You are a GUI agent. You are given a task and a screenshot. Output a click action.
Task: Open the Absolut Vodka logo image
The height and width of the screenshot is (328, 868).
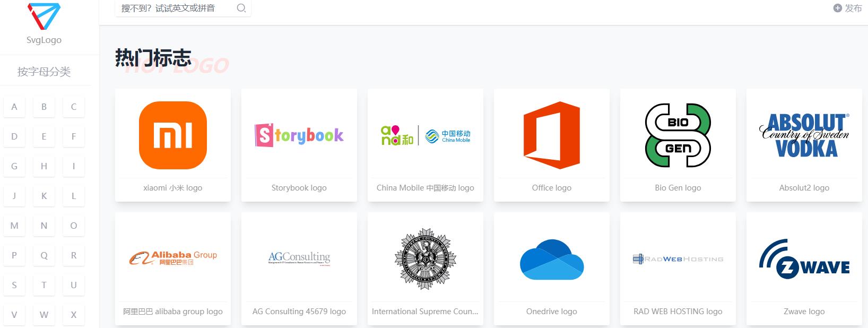coord(804,135)
